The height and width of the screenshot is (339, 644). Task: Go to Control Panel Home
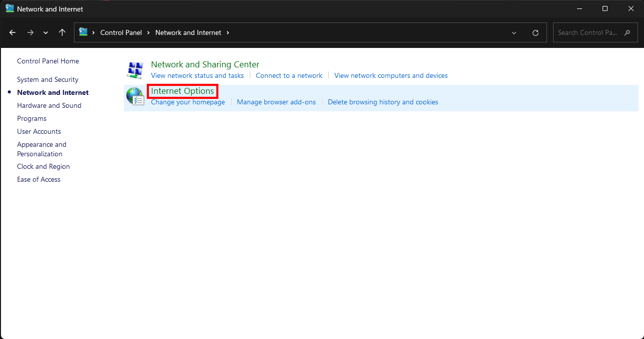point(48,61)
